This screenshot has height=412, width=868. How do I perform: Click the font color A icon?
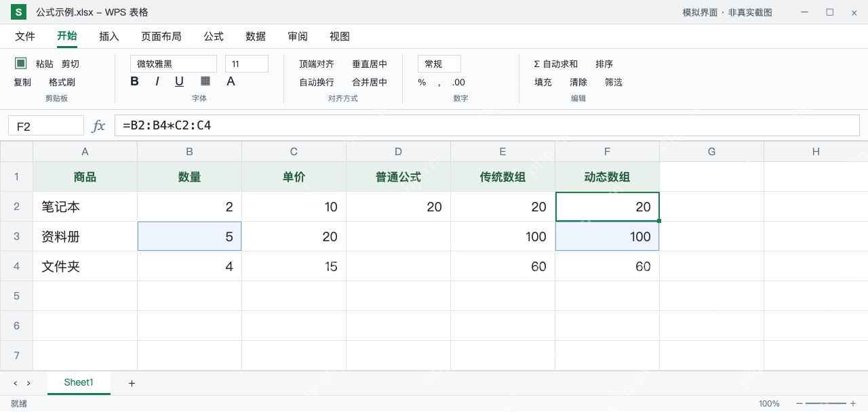[x=231, y=81]
